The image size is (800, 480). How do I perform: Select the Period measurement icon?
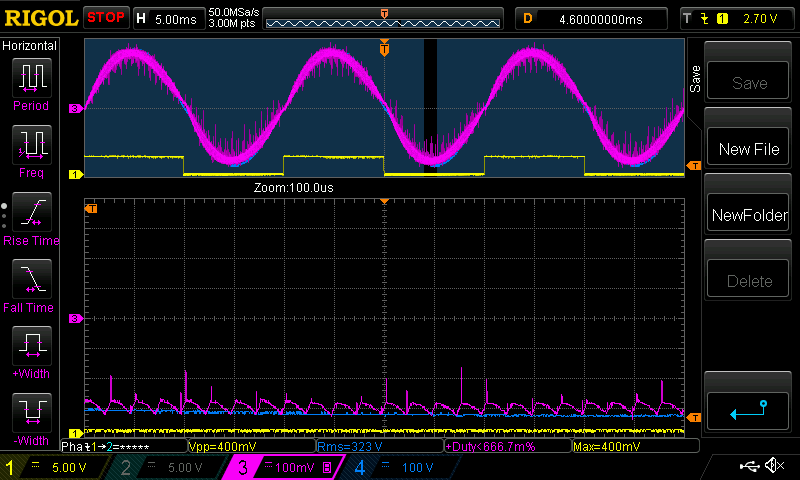(30, 77)
